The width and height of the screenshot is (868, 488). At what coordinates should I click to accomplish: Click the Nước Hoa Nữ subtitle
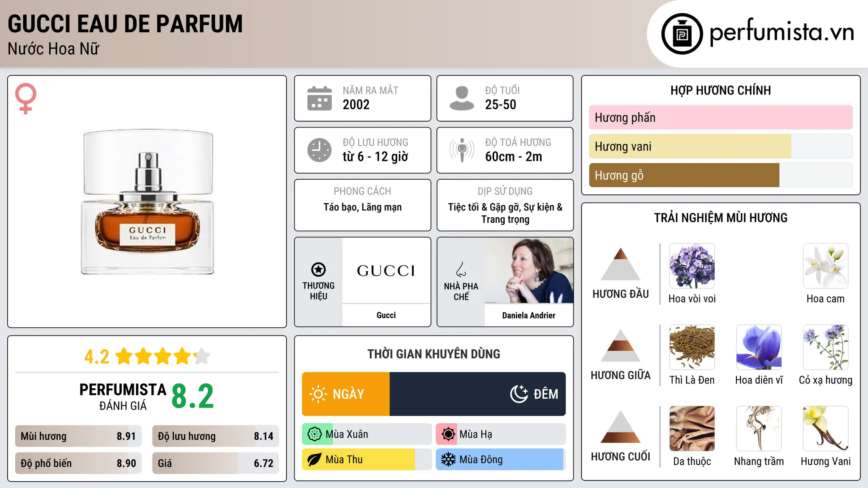tap(53, 49)
